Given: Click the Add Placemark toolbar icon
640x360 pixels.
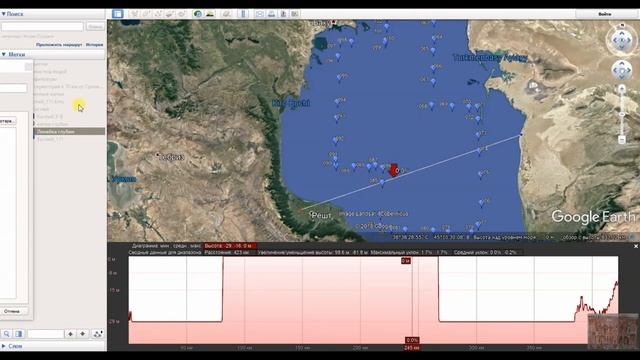Looking at the screenshot, I should pyautogui.click(x=134, y=14).
